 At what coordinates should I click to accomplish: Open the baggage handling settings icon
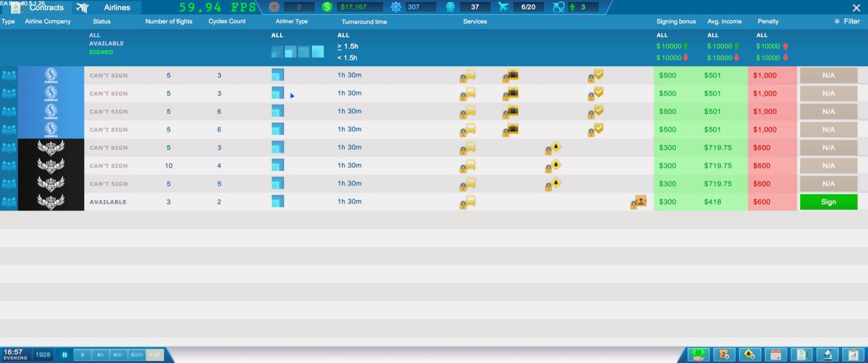[724, 354]
